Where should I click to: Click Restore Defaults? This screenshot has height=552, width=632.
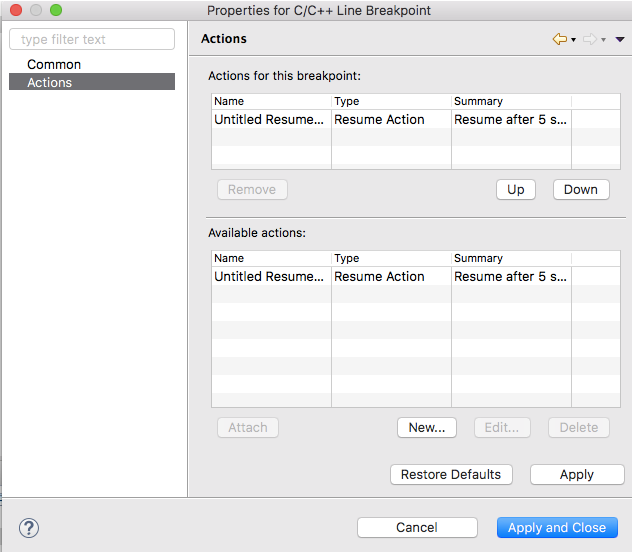pyautogui.click(x=451, y=474)
